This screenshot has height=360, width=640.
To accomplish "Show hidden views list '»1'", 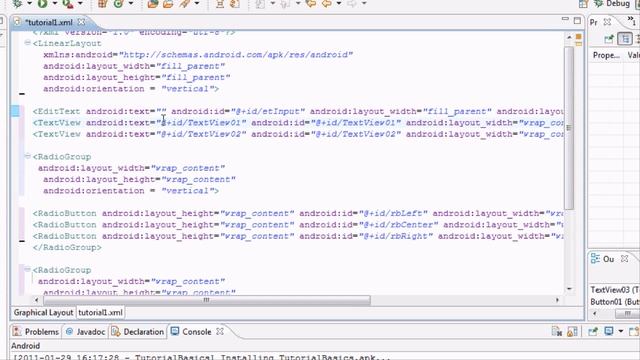I will pyautogui.click(x=632, y=21).
